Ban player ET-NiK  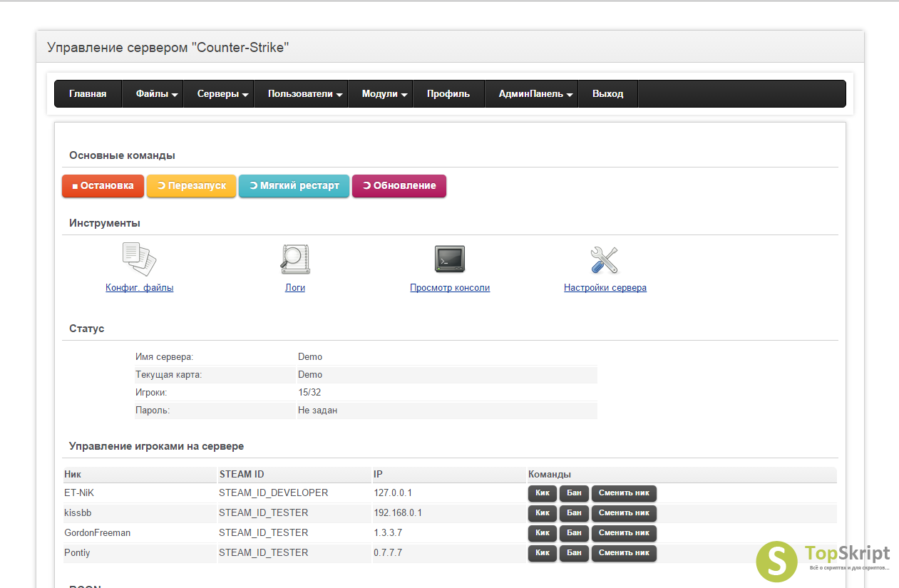coord(574,493)
